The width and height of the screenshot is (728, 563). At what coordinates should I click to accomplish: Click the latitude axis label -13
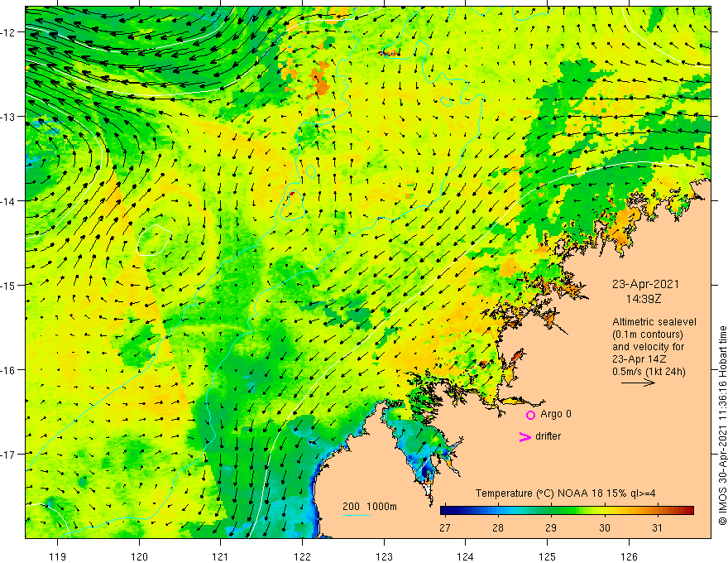(x=9, y=117)
